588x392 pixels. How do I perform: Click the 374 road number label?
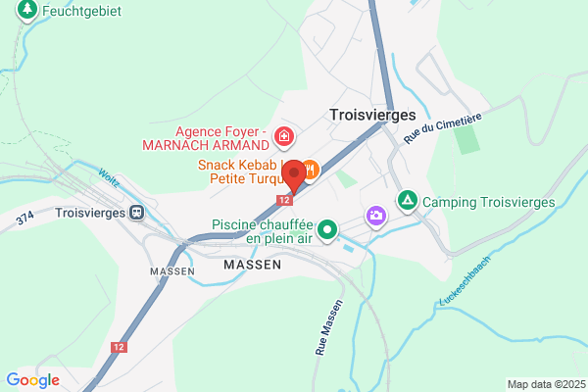pos(25,218)
